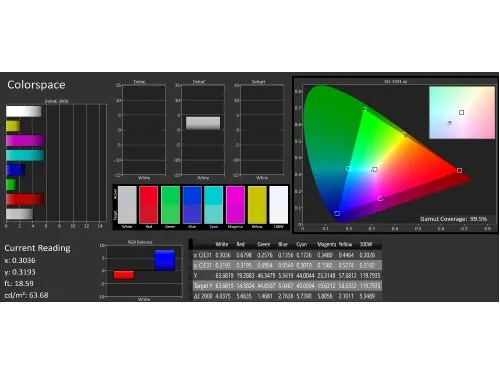Select the Red color swatch patch
This screenshot has height=375, width=500.
tap(148, 205)
